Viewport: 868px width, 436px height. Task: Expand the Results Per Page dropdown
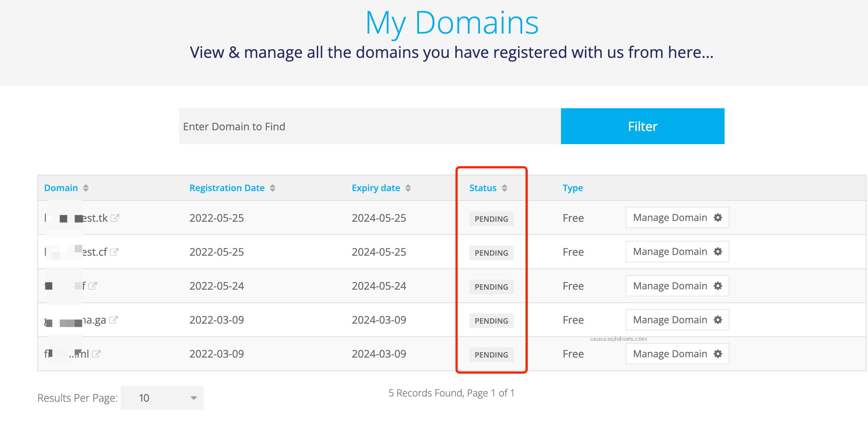[x=162, y=398]
